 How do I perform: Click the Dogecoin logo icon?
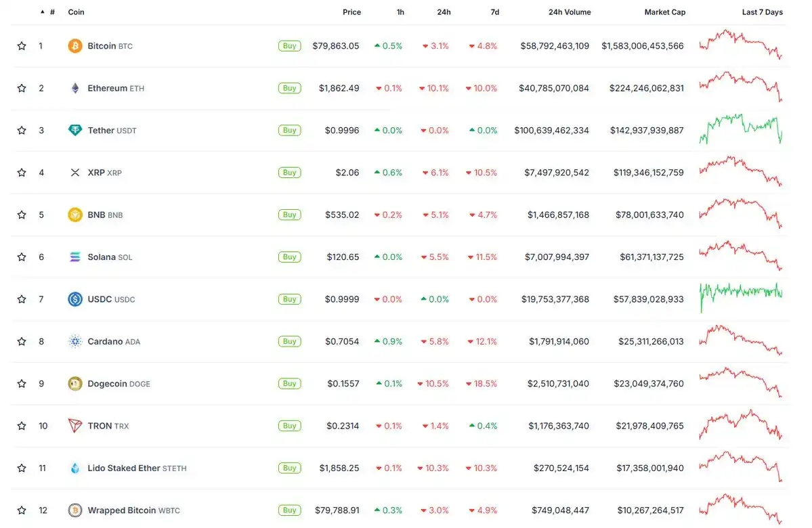(75, 384)
